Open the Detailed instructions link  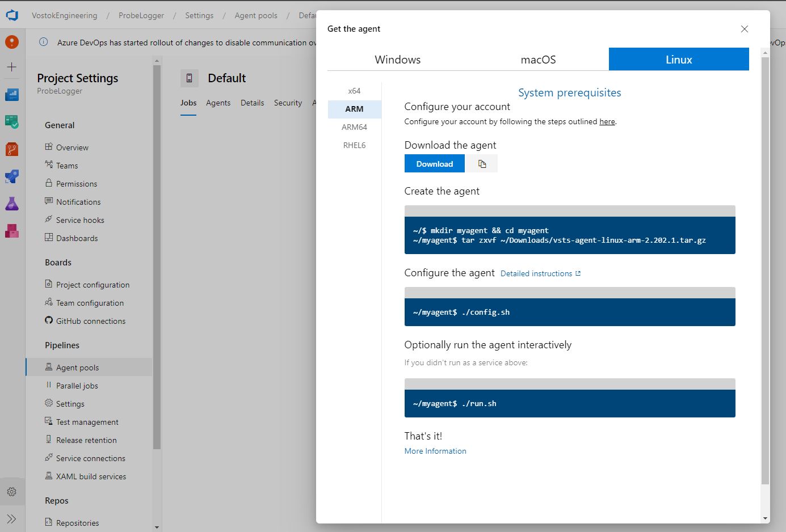pyautogui.click(x=541, y=273)
